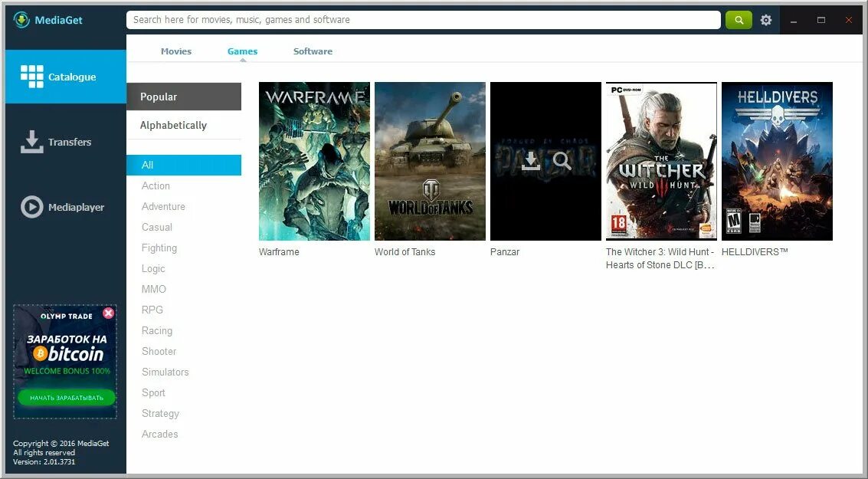Screen dimensions: 868x479
Task: Click the HELLDIVERS™ title text
Action: (755, 252)
